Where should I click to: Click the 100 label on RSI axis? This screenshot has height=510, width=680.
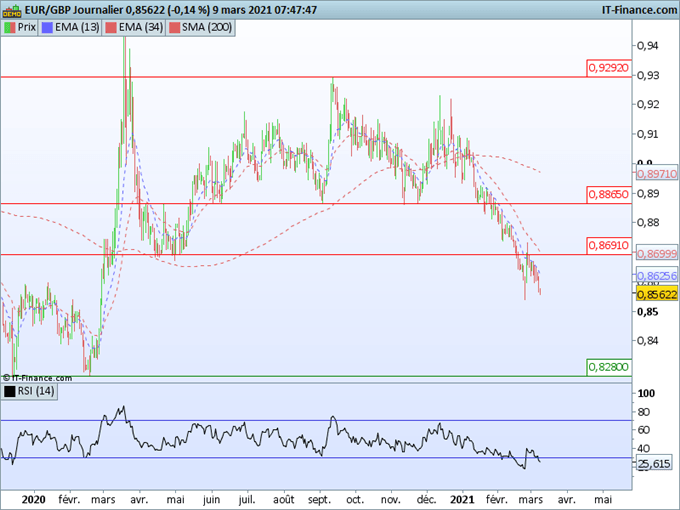646,393
